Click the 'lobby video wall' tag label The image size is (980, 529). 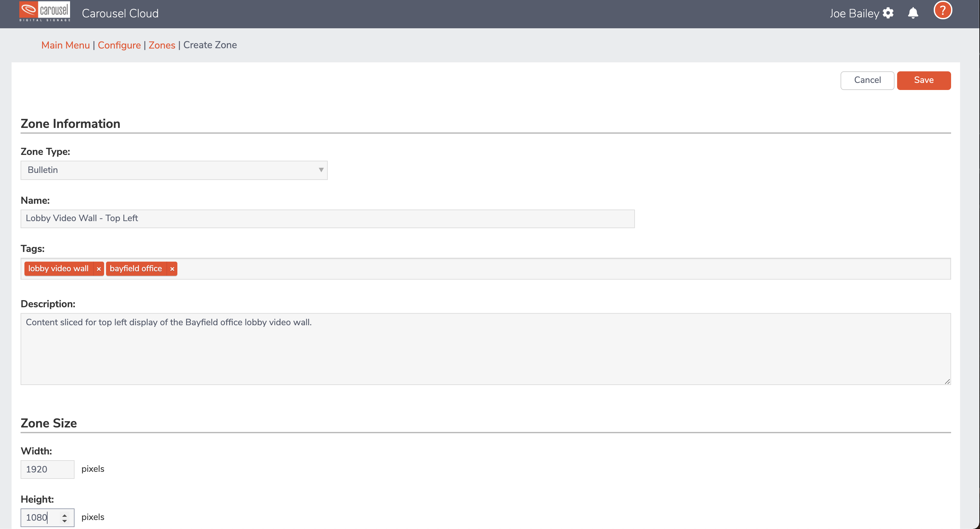tap(58, 269)
